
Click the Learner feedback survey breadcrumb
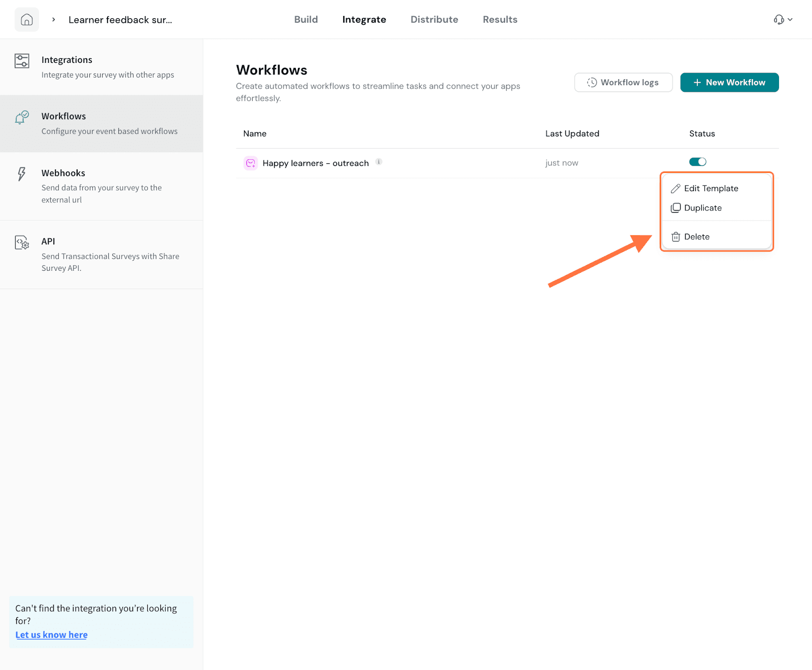tap(120, 20)
